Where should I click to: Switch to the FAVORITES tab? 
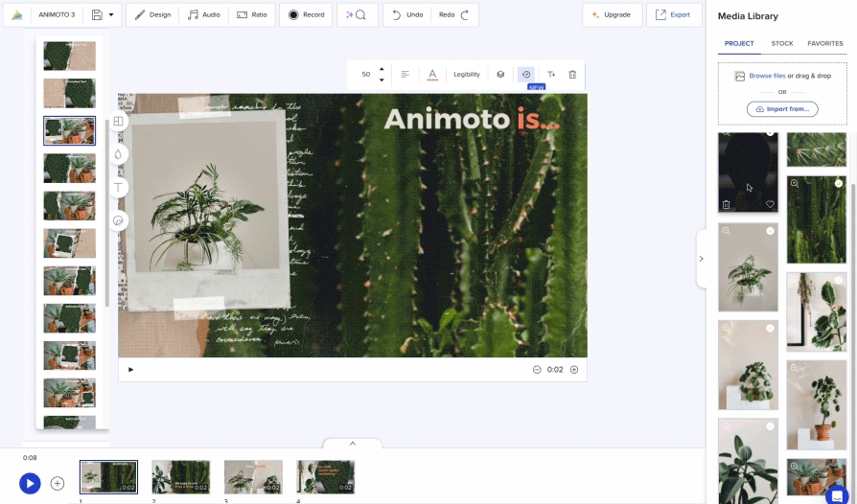[x=824, y=44]
